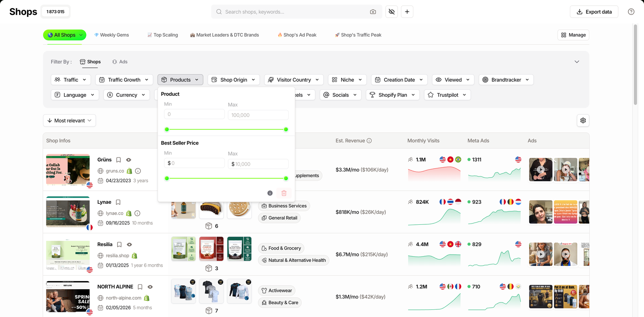Open the Trustpilot filter dropdown
644x317 pixels.
pos(448,95)
